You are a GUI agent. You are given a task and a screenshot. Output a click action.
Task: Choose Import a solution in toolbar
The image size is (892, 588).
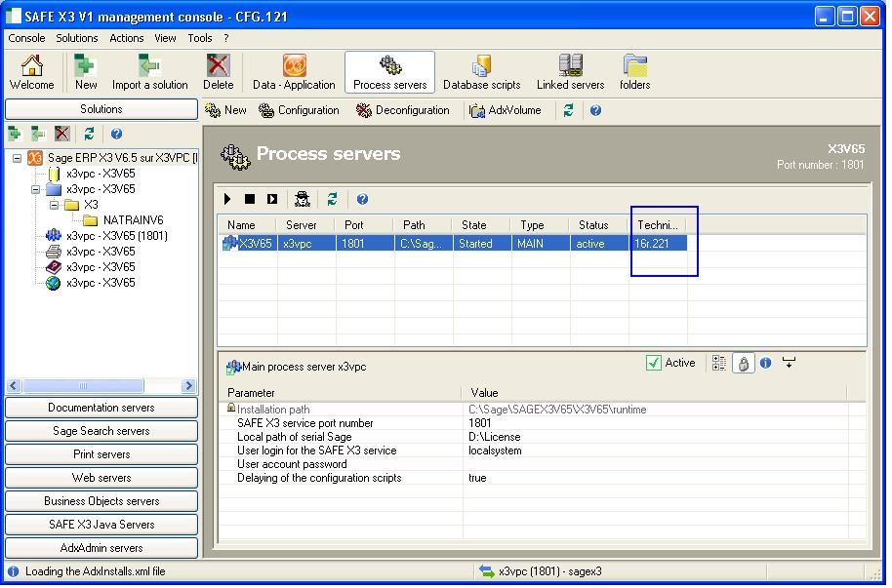[149, 72]
